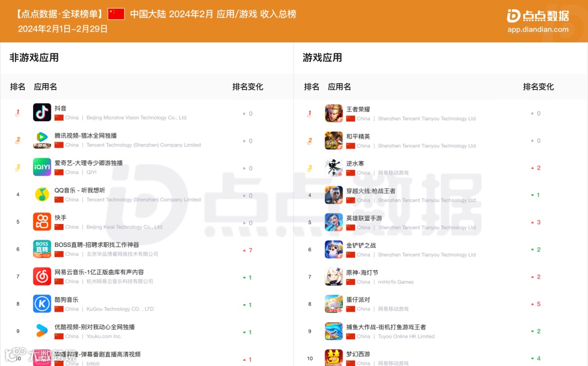Click the 英雄联盟手游 game icon

coord(334,222)
